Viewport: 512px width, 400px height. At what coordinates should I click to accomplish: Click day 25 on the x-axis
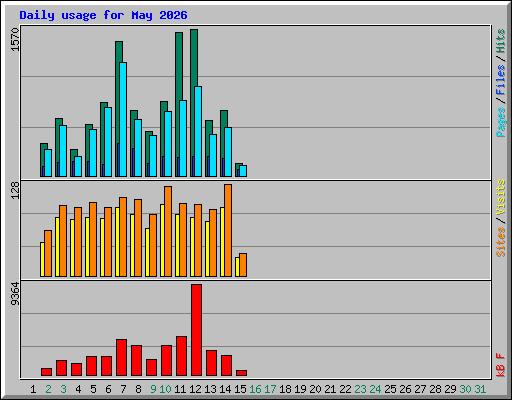[x=390, y=389]
